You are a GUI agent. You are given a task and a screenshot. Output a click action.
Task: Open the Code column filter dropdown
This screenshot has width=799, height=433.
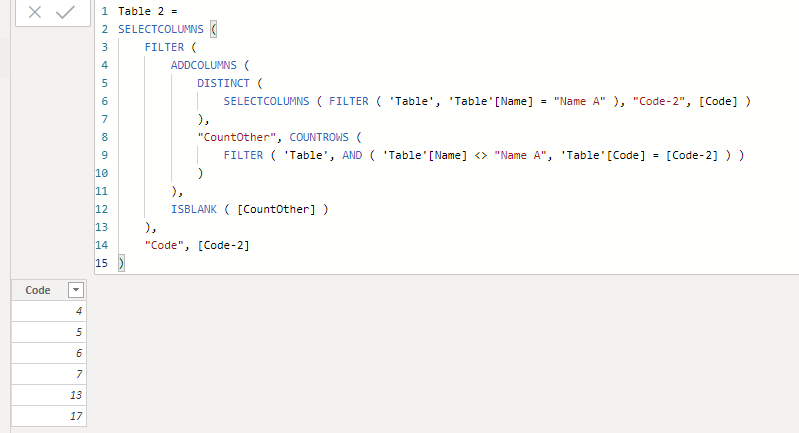(x=76, y=290)
